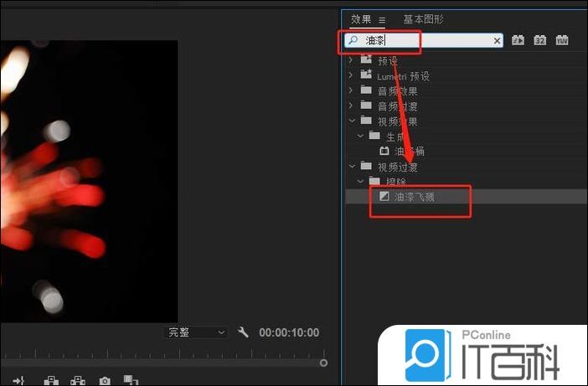588x386 pixels.
Task: Click the 音频效果 folder icon
Action: point(366,90)
